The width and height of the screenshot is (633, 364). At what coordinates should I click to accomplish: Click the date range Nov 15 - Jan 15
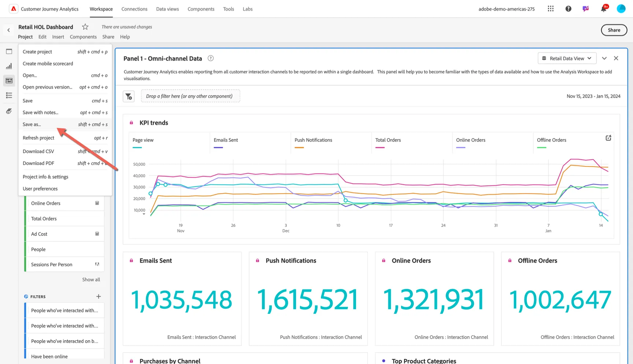click(593, 96)
